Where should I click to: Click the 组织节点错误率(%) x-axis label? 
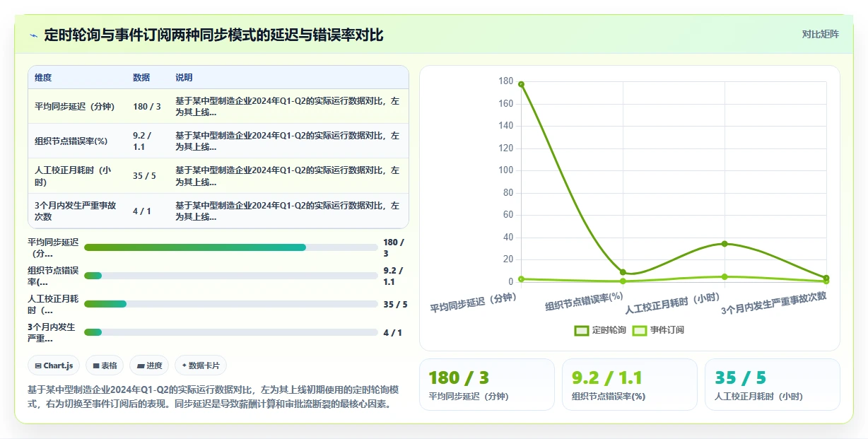(x=585, y=302)
